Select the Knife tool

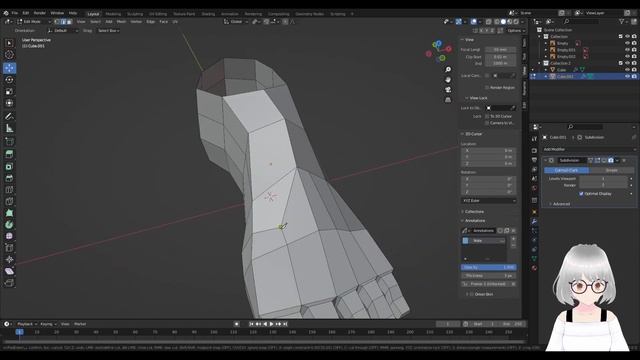[9, 201]
